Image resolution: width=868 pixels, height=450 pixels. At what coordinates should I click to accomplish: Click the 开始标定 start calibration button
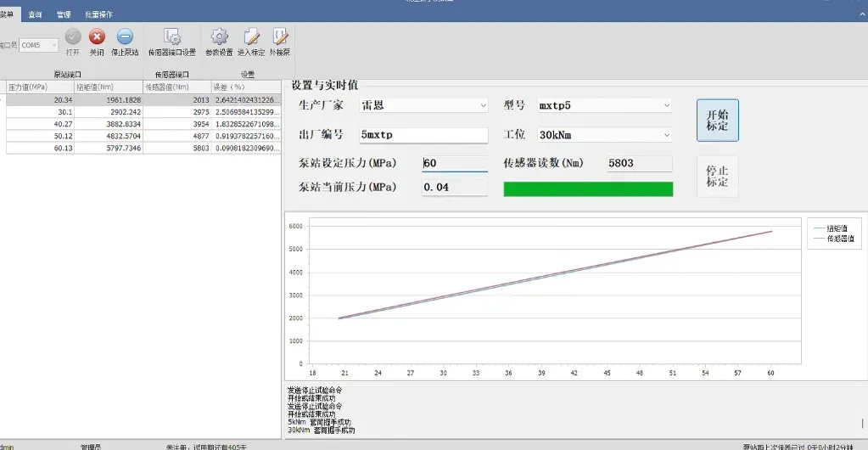tap(717, 120)
